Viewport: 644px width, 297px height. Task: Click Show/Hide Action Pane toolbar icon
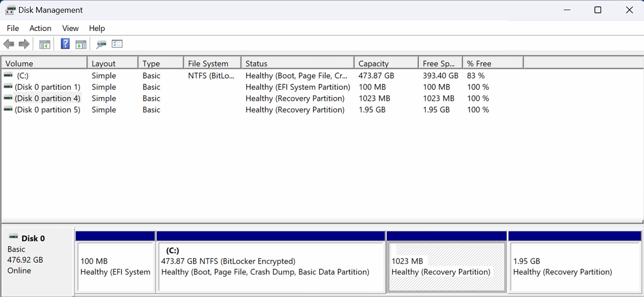(x=81, y=44)
